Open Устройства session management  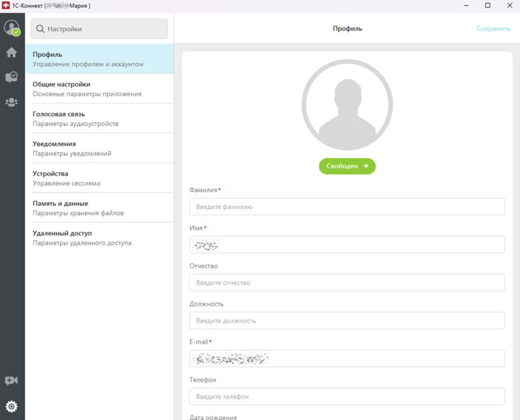(x=99, y=178)
